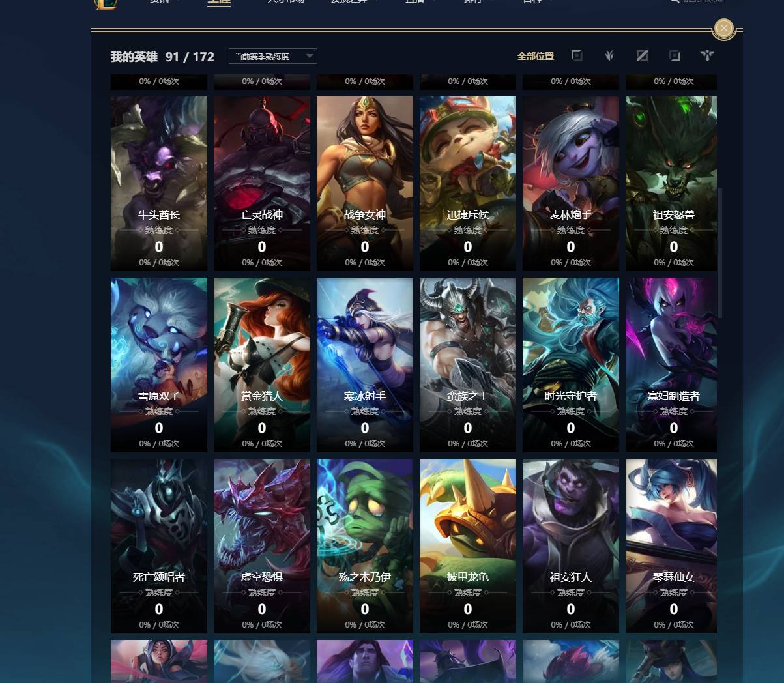Open the 殇之木乃伊 champion card
The width and height of the screenshot is (784, 683).
pos(365,546)
